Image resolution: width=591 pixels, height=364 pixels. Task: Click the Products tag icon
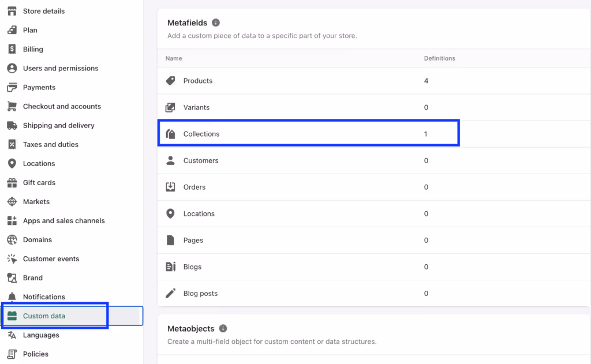[x=170, y=81]
